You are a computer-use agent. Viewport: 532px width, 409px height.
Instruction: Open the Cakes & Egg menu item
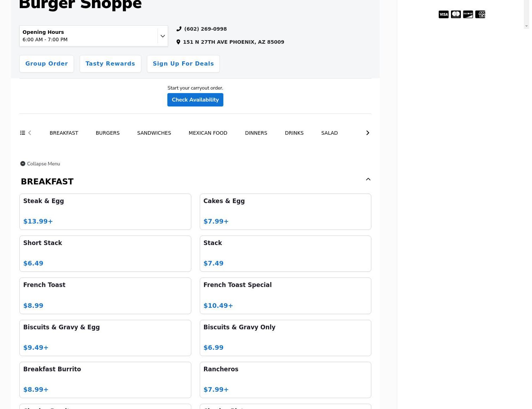285,212
